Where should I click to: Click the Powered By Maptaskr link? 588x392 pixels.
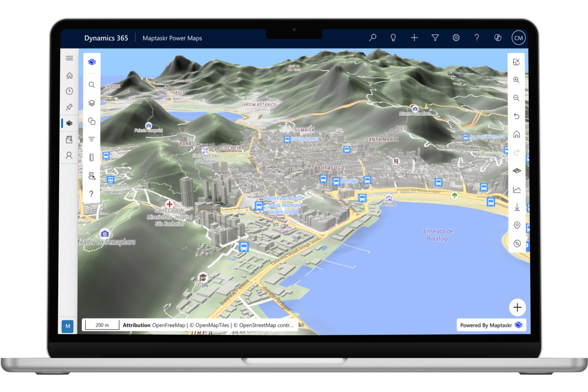(491, 325)
